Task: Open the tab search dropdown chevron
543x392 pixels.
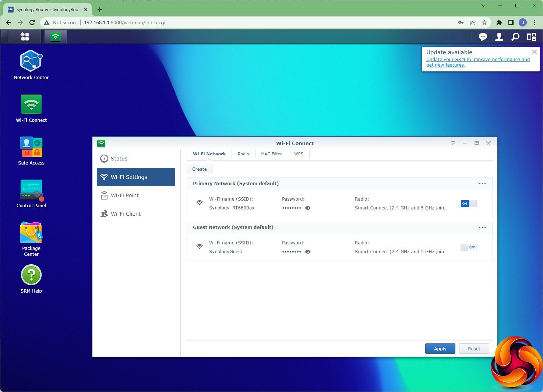Action: (483, 6)
